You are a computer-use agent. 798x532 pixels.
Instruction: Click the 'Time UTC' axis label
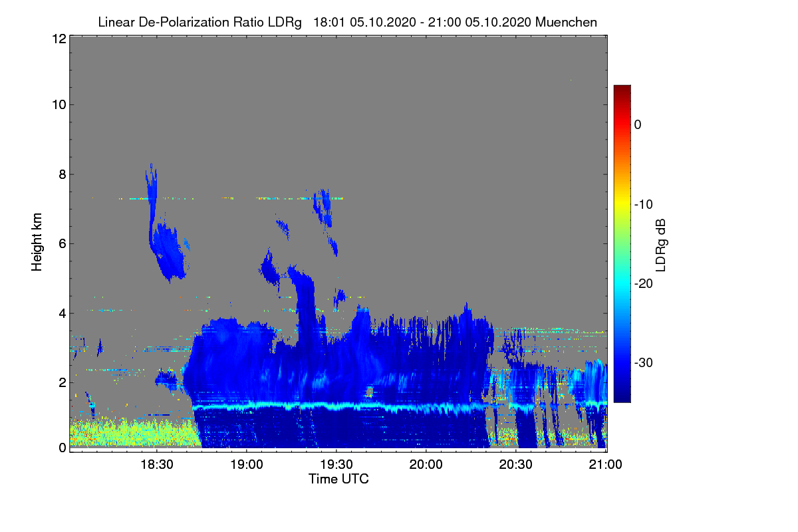tap(338, 479)
